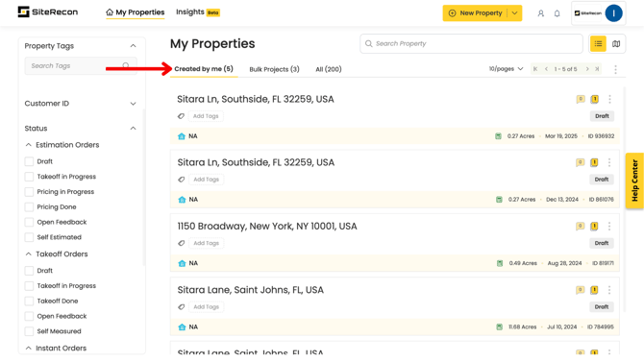Switch to map view
The image size is (644, 362).
[x=616, y=43]
